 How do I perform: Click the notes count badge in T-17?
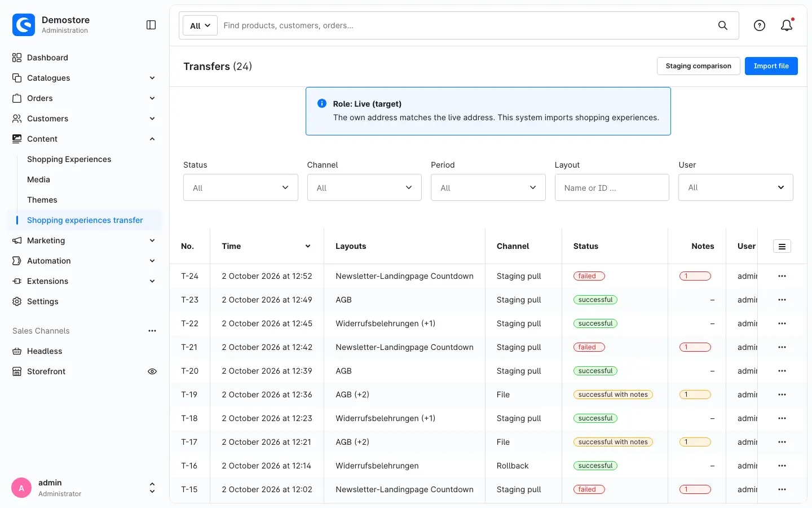pyautogui.click(x=695, y=442)
